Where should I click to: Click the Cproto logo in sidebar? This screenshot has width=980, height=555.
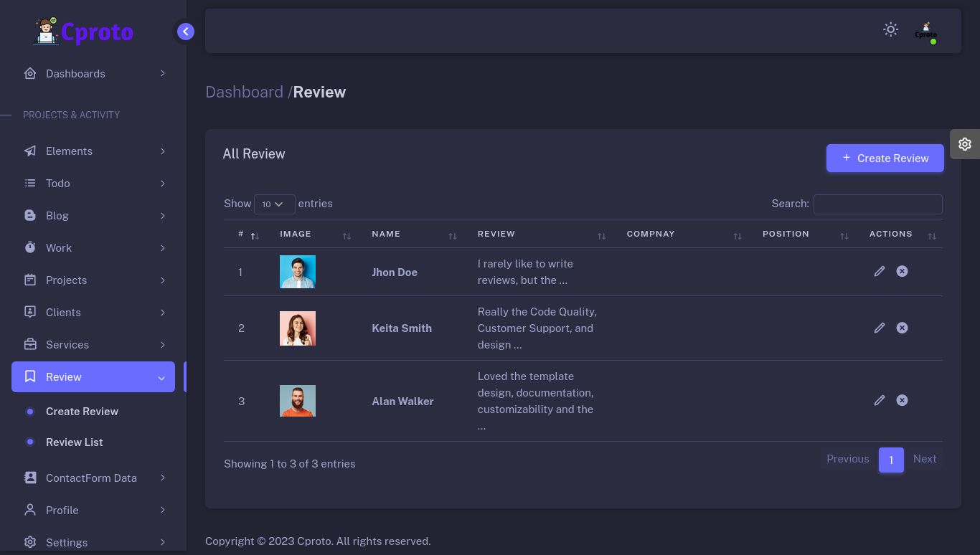83,32
